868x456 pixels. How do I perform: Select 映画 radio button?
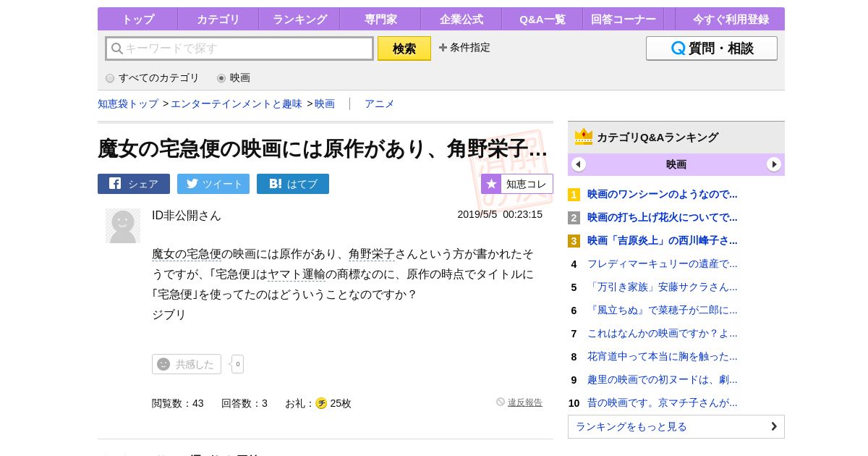click(221, 78)
